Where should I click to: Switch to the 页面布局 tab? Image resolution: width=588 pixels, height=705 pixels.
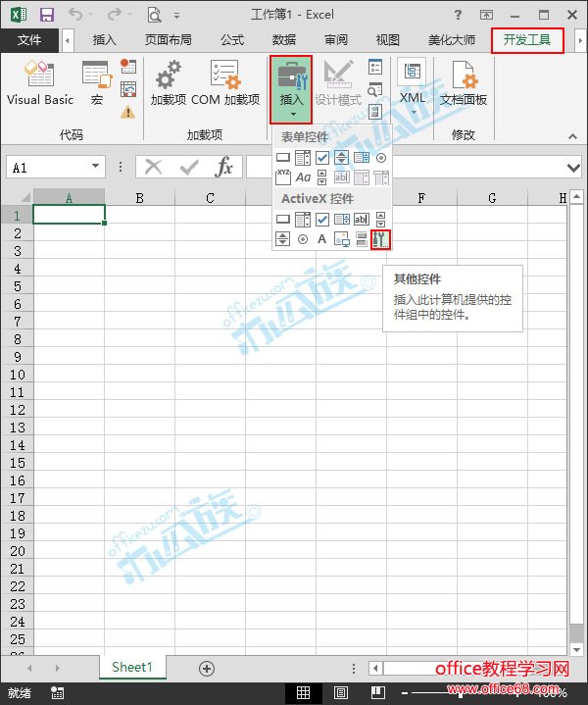pyautogui.click(x=169, y=40)
